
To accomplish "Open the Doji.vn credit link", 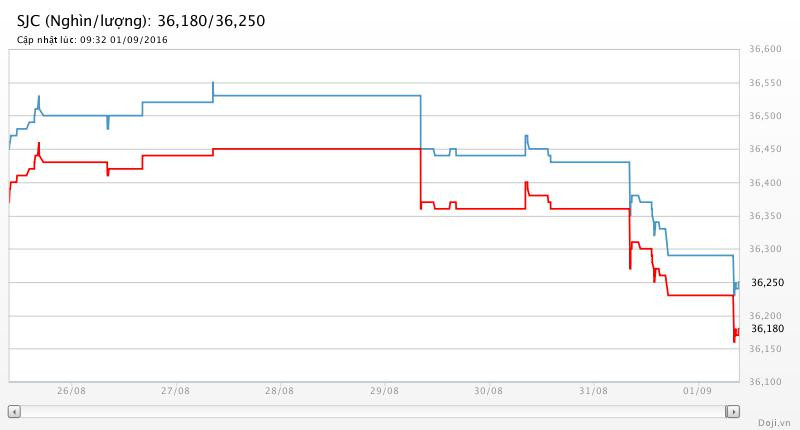I will point(775,423).
